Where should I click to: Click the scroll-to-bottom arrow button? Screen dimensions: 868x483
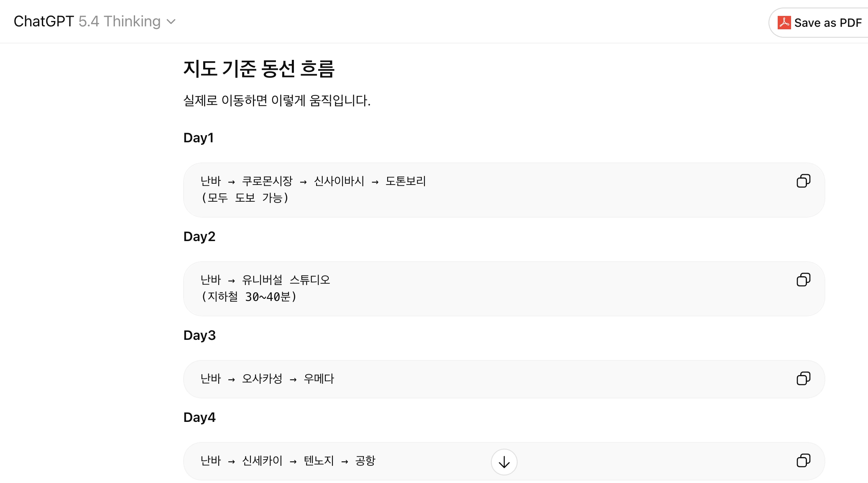pos(504,462)
